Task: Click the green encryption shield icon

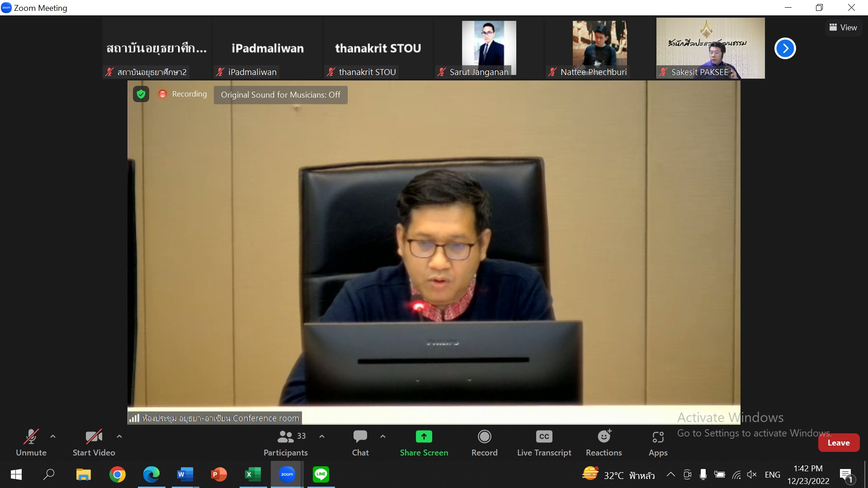Action: pos(141,94)
